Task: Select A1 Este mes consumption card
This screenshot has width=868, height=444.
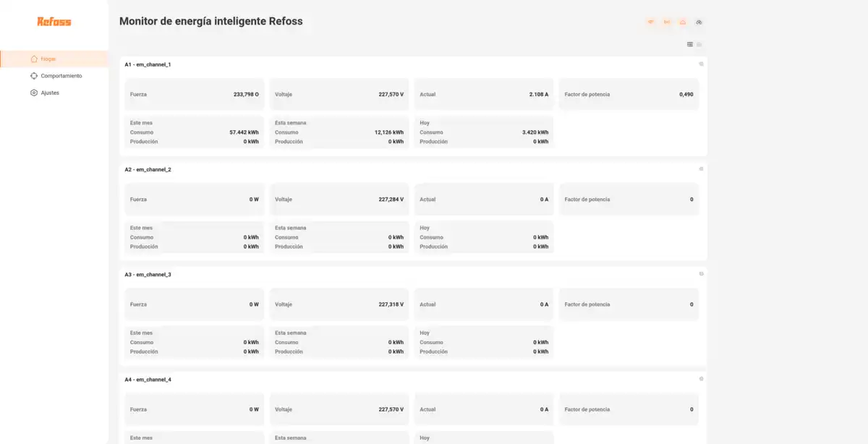Action: tap(194, 132)
